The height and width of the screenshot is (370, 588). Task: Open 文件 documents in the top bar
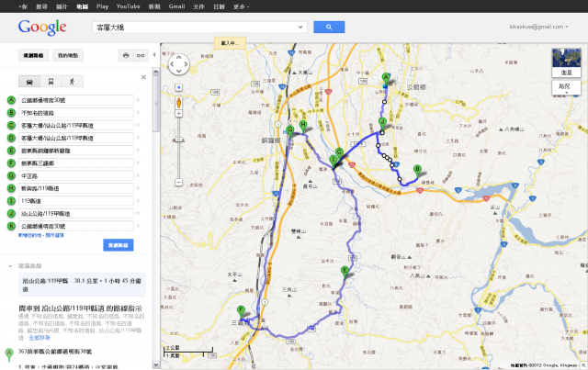198,6
